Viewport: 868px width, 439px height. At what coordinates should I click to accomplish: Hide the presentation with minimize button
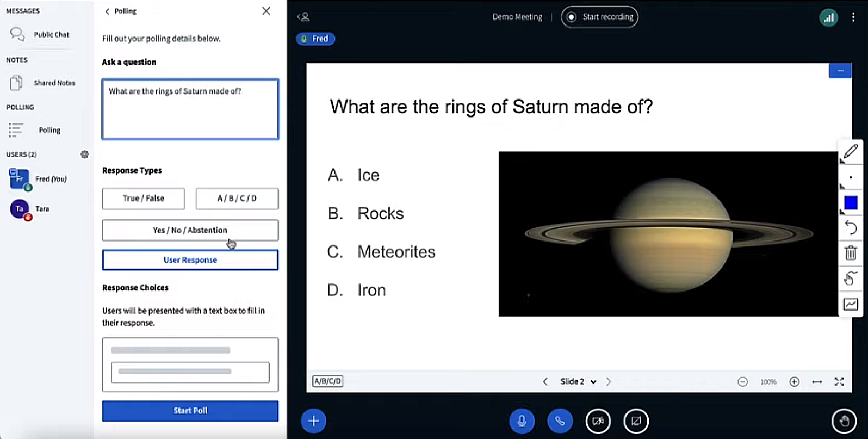coord(840,71)
